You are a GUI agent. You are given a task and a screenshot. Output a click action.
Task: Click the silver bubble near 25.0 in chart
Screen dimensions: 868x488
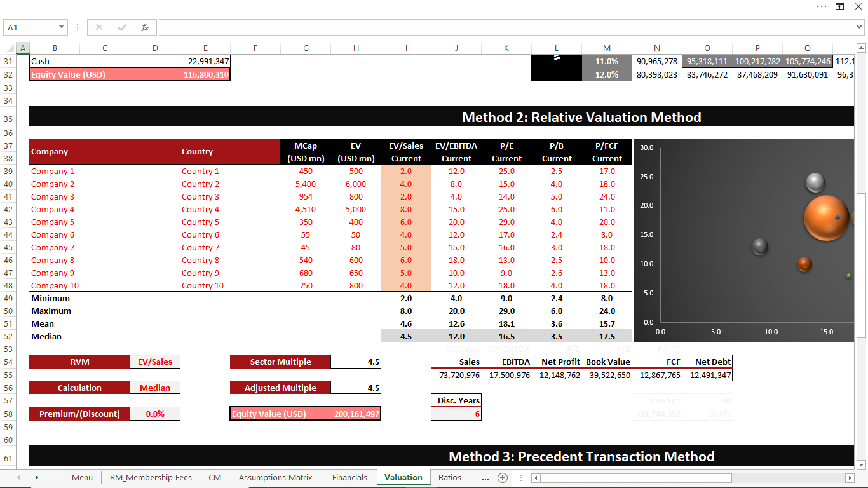tap(815, 182)
